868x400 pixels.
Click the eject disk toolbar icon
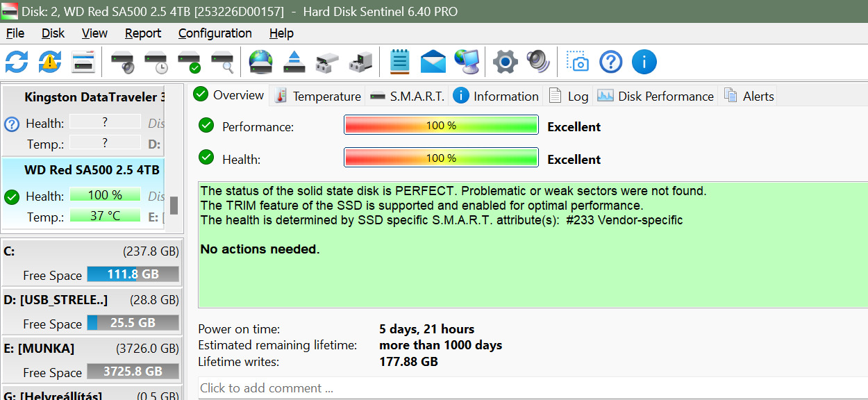(294, 62)
